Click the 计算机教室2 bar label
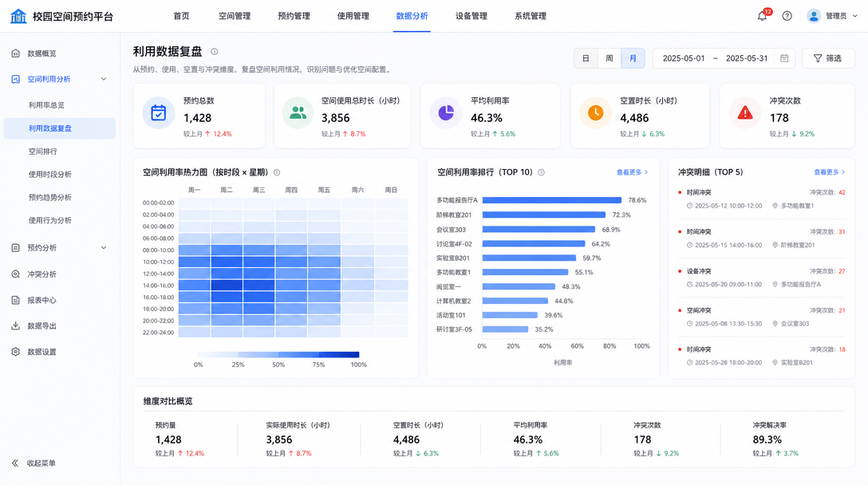Image resolution: width=868 pixels, height=485 pixels. coord(453,302)
